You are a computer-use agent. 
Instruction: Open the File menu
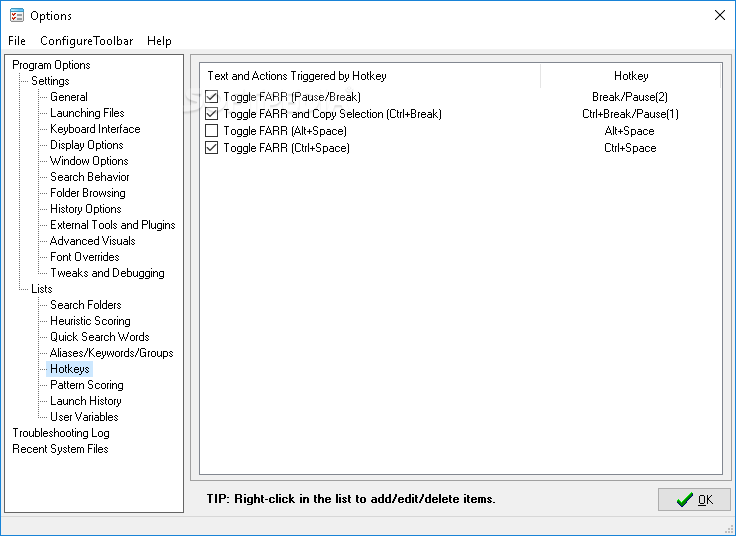pos(17,41)
